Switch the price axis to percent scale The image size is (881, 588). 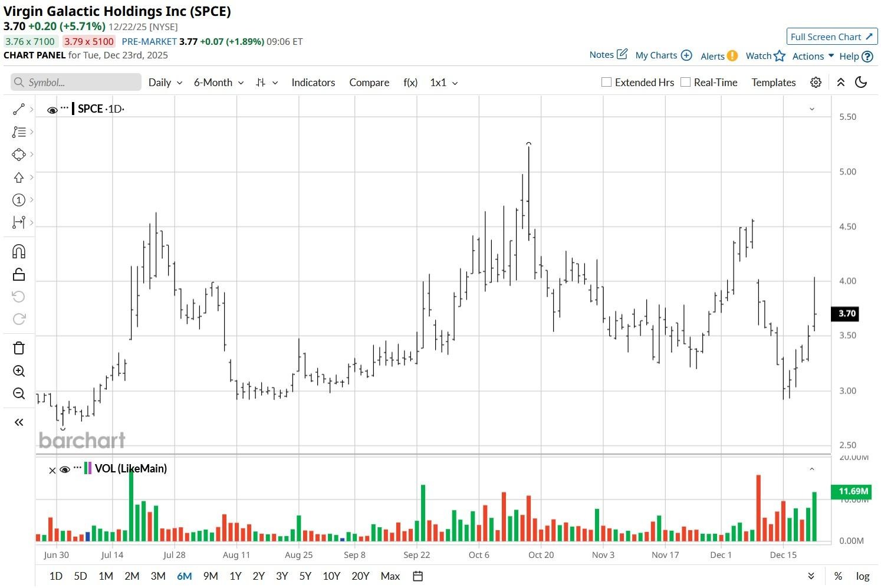click(x=838, y=576)
